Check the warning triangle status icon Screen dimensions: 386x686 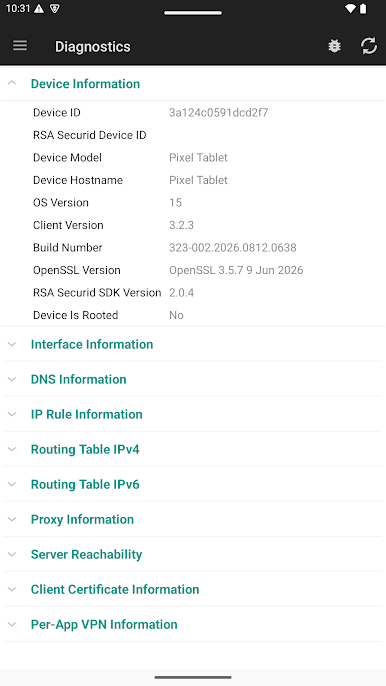click(x=39, y=9)
